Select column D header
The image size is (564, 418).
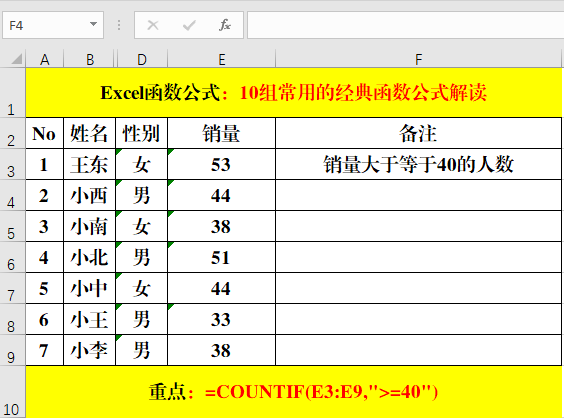[x=142, y=59]
